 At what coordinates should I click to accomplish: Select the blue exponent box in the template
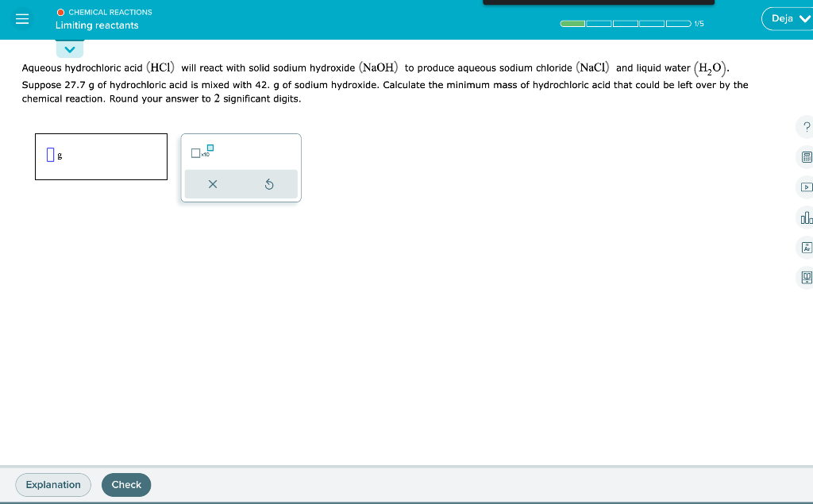(209, 147)
